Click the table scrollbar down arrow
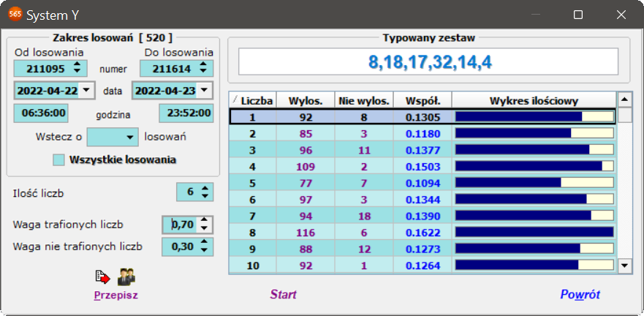Viewport: 644px width, 316px height. pos(625,266)
